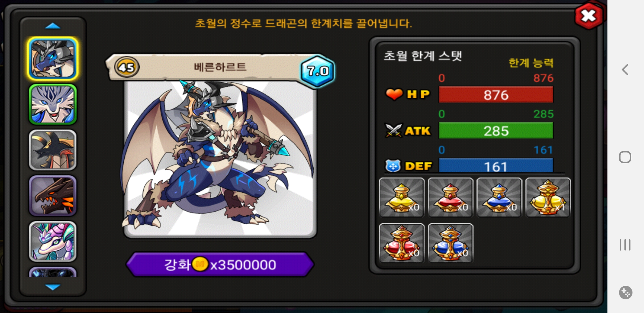The height and width of the screenshot is (313, 644).
Task: Tap the Android back navigation arrow
Action: (x=625, y=70)
